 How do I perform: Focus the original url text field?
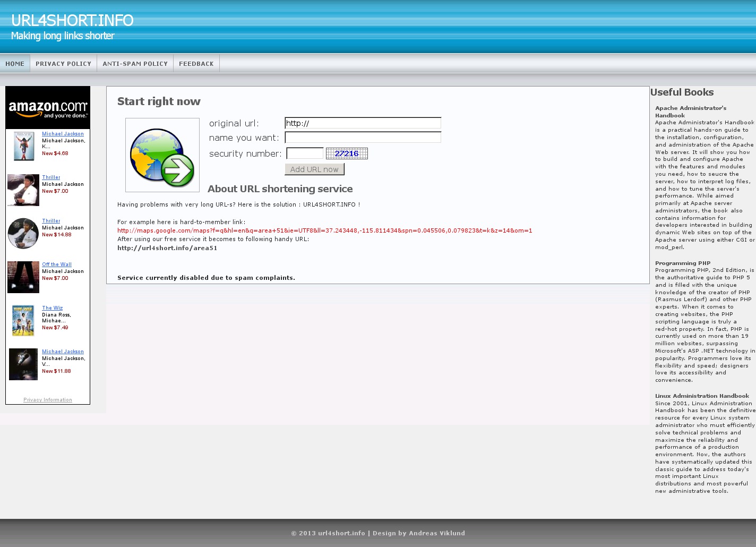pyautogui.click(x=363, y=123)
